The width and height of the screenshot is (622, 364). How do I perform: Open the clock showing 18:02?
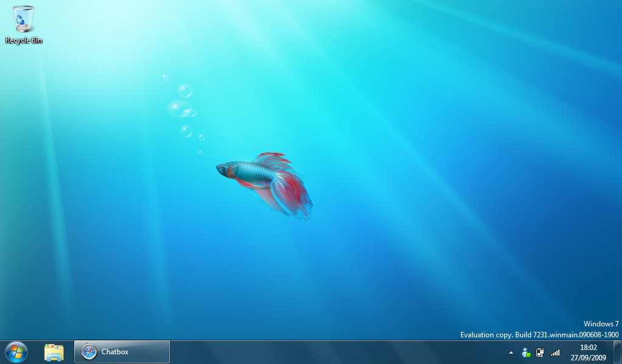[588, 352]
